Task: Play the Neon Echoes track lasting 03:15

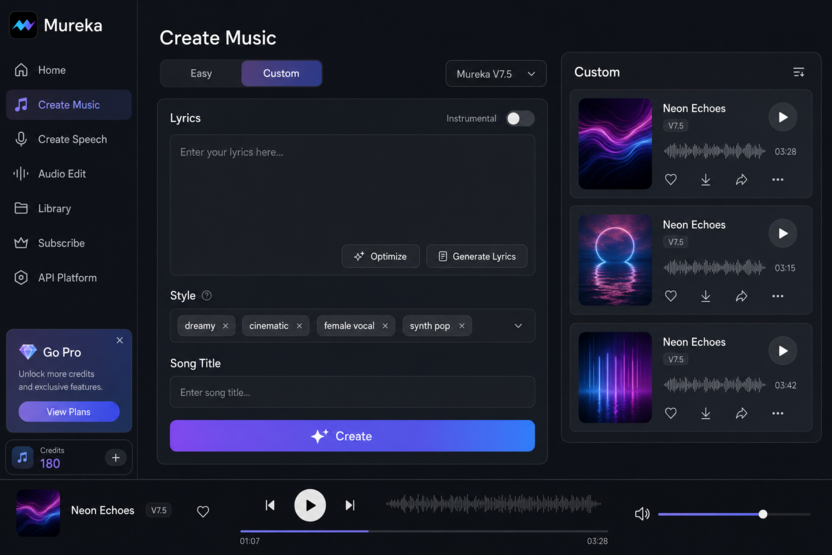Action: tap(783, 233)
